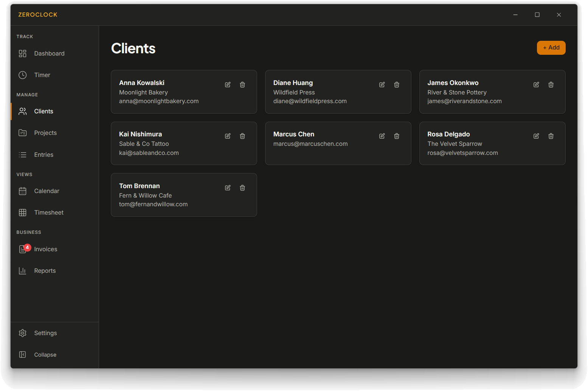Collapse the sidebar panel

tap(45, 355)
